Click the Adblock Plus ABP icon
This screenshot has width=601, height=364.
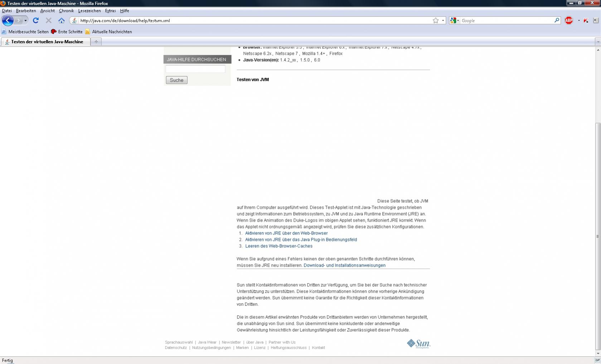(569, 20)
